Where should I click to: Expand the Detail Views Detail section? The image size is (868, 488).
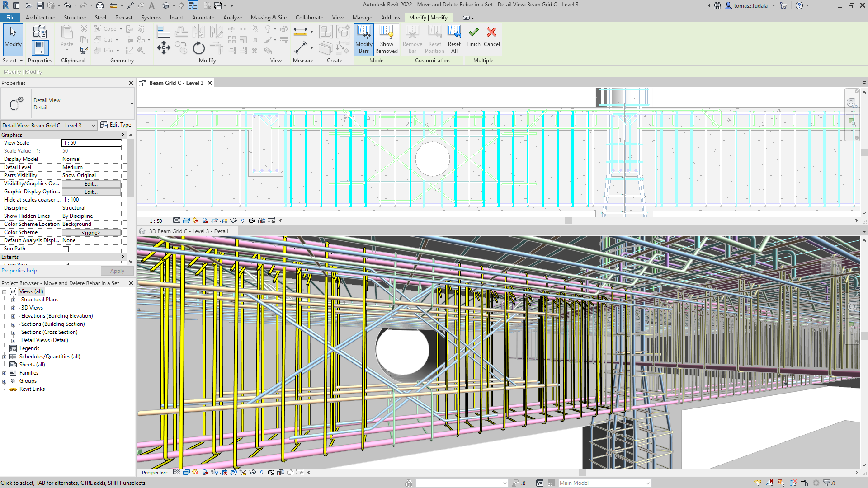click(13, 340)
